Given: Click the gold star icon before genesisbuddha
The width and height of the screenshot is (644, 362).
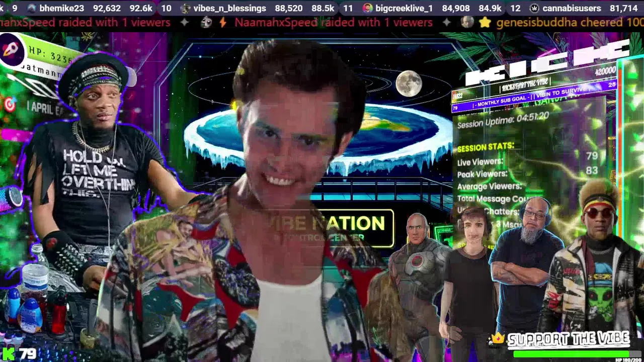Looking at the screenshot, I should [x=485, y=23].
